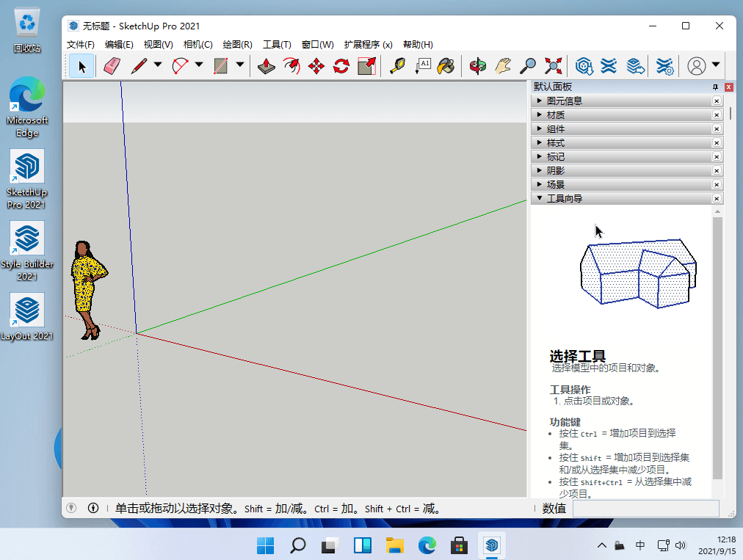Close the 工具向导 panel with its X

(717, 198)
